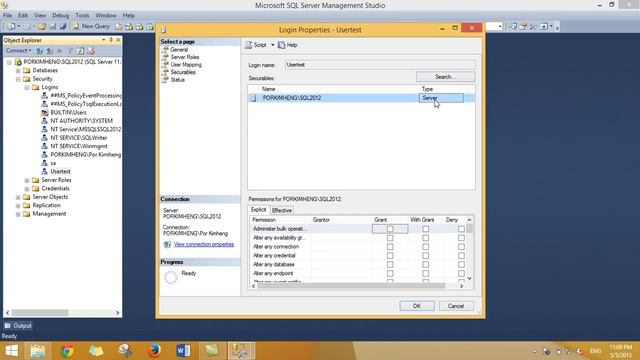Expand the Replication node
Viewport: 640px width, 360px height.
(18, 205)
